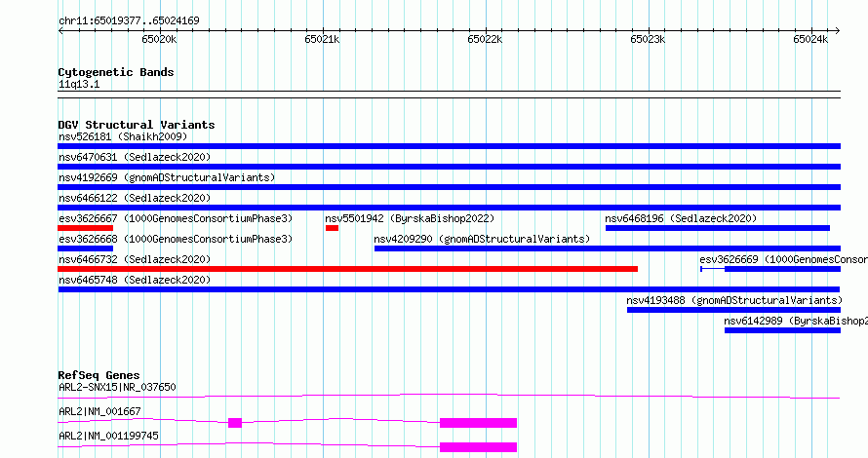Click the 65023k ruler tick label
The image size is (868, 458).
point(648,39)
